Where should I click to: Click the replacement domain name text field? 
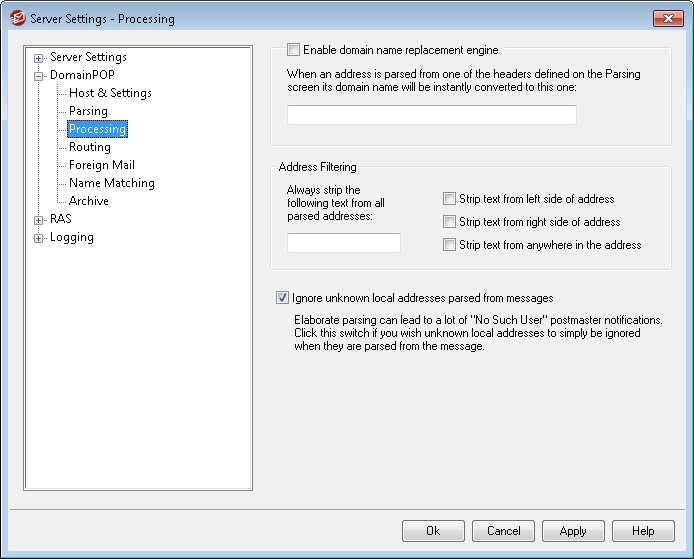(431, 115)
